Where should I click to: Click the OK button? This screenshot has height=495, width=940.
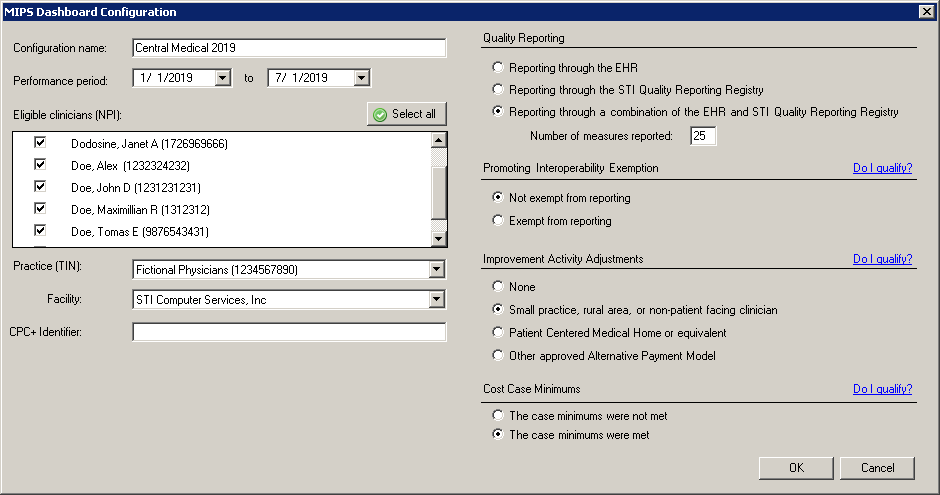[x=796, y=468]
